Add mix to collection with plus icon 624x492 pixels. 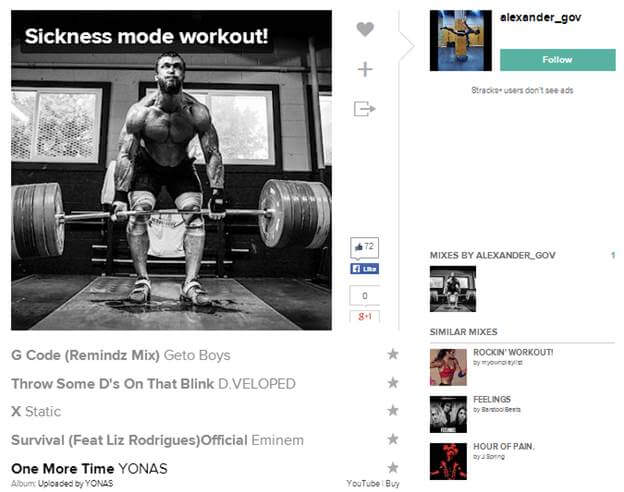pyautogui.click(x=365, y=69)
